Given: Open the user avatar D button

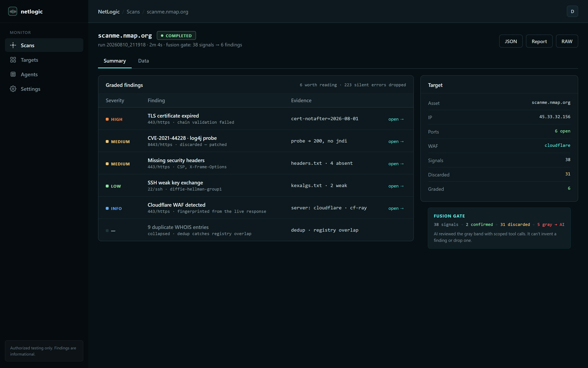Looking at the screenshot, I should pyautogui.click(x=572, y=11).
